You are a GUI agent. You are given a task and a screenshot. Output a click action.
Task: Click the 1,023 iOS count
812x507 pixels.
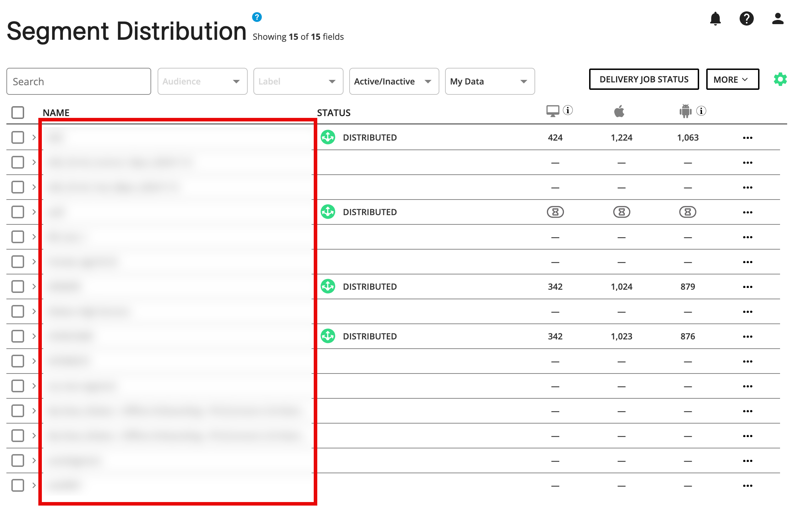click(x=621, y=337)
